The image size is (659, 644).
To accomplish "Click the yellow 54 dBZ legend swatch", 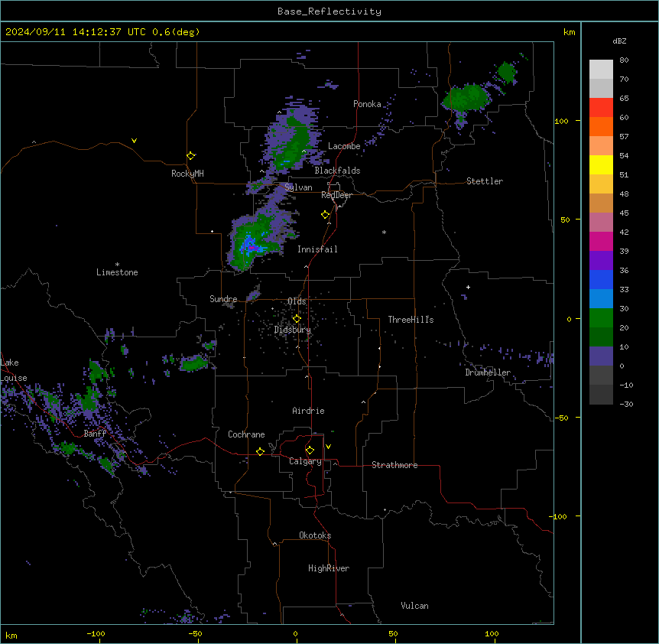I will point(601,164).
